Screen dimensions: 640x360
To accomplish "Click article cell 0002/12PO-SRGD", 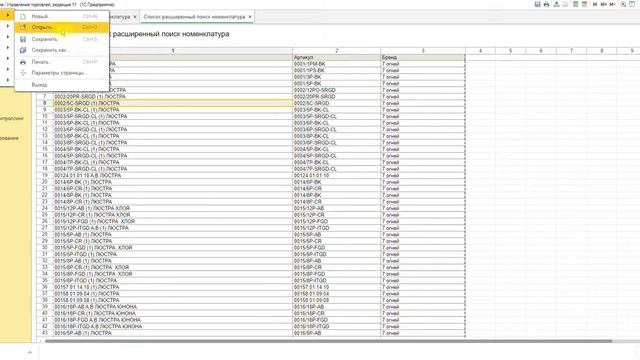I will click(336, 90).
